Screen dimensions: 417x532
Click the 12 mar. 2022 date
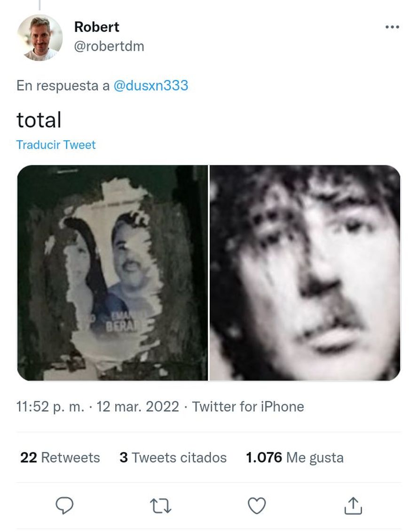pos(138,406)
